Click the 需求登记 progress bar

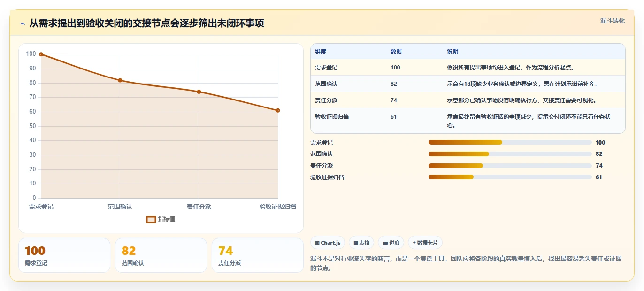click(x=510, y=142)
